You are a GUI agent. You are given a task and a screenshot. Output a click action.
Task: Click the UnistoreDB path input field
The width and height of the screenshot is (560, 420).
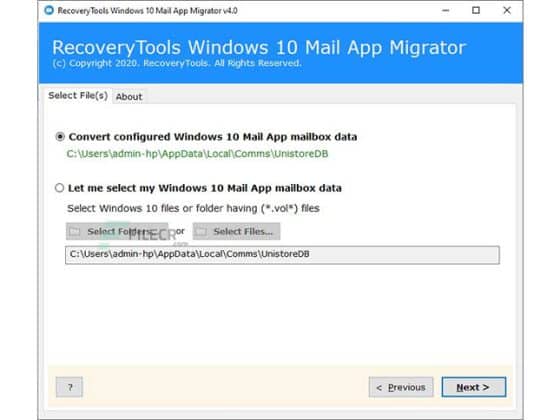point(282,255)
